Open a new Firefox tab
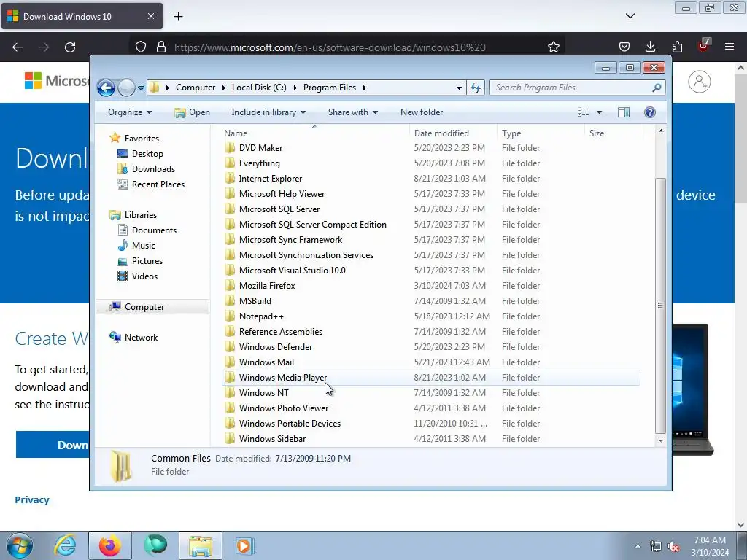Image resolution: width=747 pixels, height=560 pixels. coord(178,17)
